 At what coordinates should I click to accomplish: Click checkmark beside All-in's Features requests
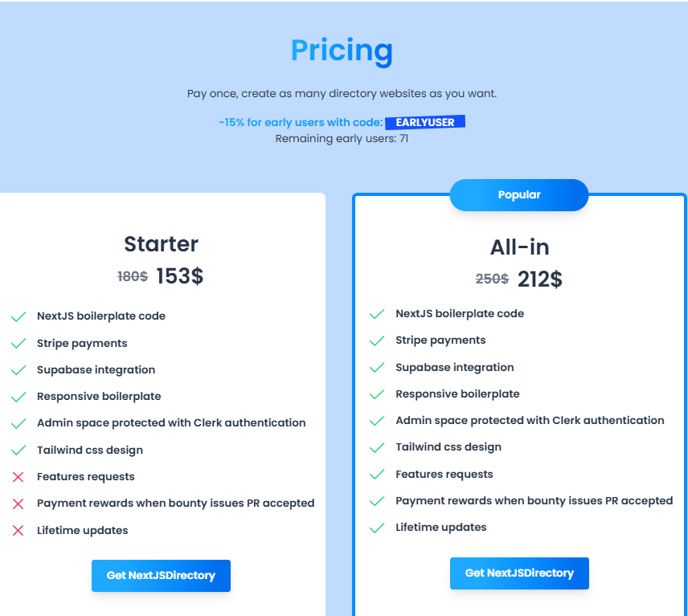pyautogui.click(x=377, y=475)
